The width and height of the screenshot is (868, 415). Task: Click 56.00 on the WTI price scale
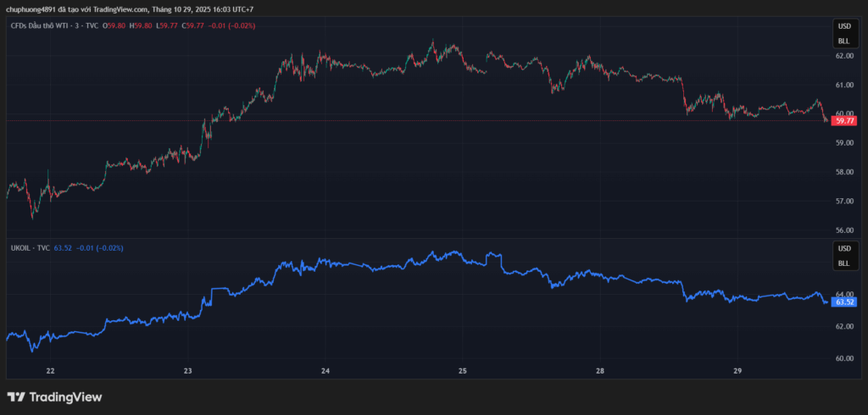(x=844, y=230)
